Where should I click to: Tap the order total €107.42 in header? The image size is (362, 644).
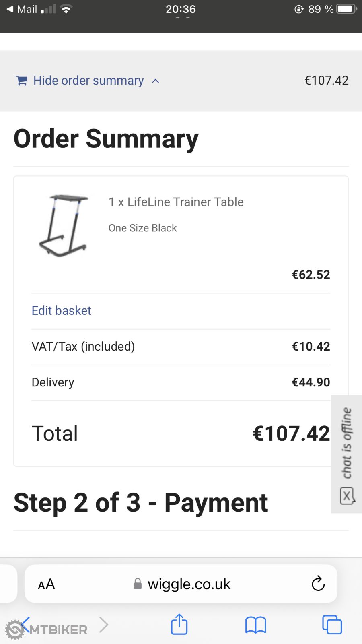326,80
